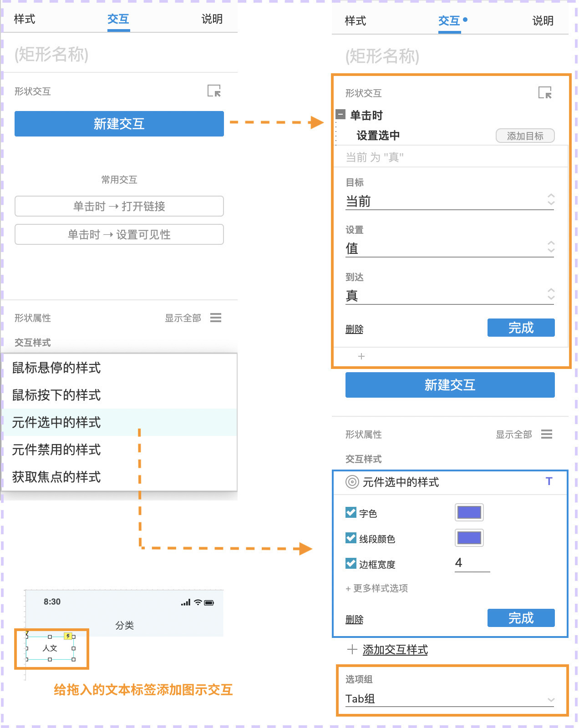Viewport: 579px width, 728px height.
Task: Click the 当前 为 "真" summary text
Action: (375, 157)
